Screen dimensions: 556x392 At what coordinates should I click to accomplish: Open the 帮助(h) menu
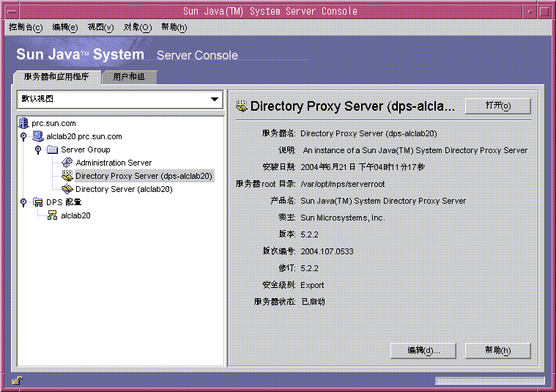(174, 27)
